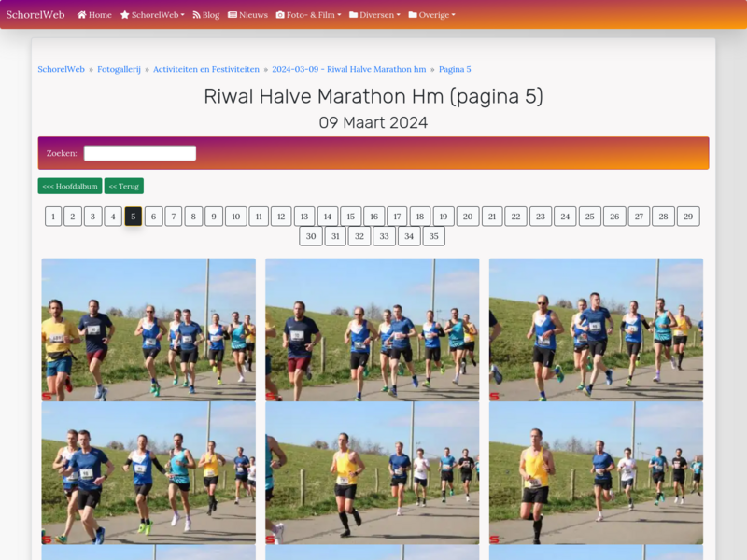
Task: Go to gallery page 16
Action: (x=374, y=217)
